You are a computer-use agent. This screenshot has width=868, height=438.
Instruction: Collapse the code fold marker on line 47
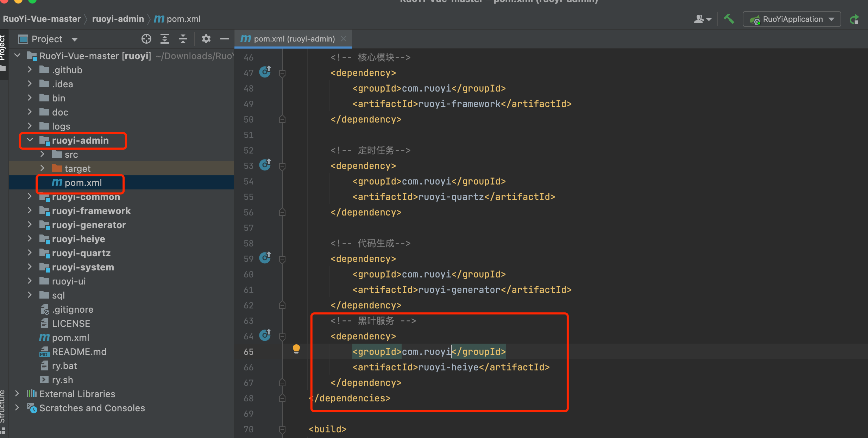coord(282,73)
